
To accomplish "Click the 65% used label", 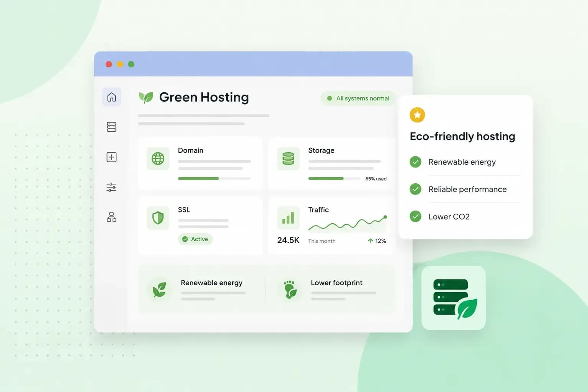I will [376, 179].
